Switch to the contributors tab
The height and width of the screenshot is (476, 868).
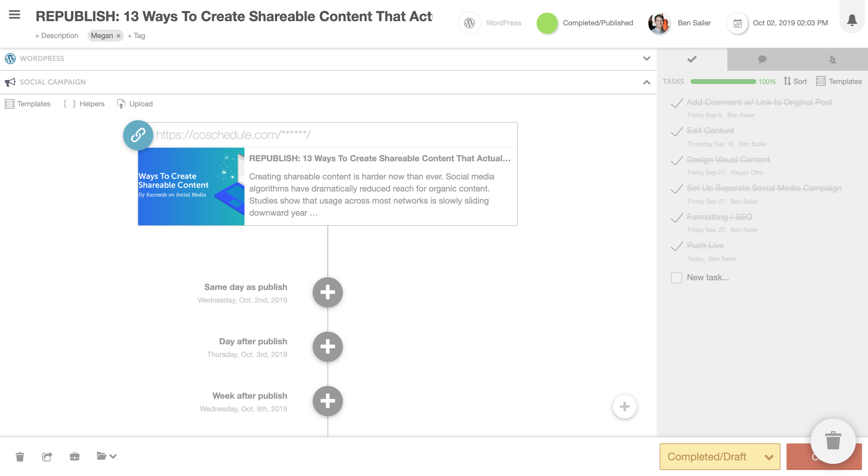coord(832,59)
